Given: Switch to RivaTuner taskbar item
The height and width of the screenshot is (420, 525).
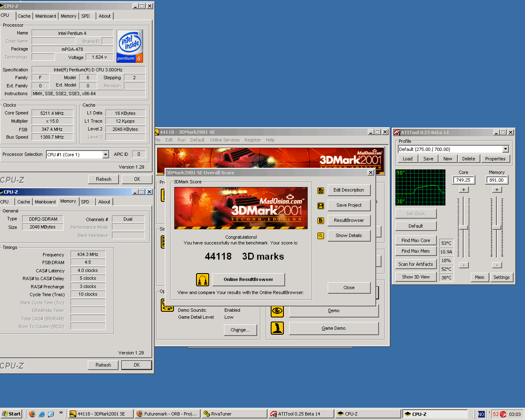Looking at the screenshot, I should (x=234, y=414).
